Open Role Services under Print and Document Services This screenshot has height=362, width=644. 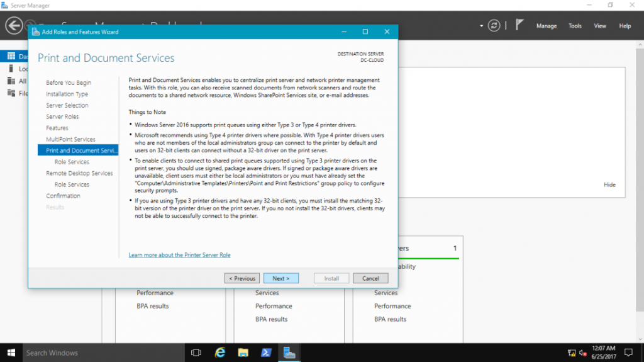click(x=72, y=162)
